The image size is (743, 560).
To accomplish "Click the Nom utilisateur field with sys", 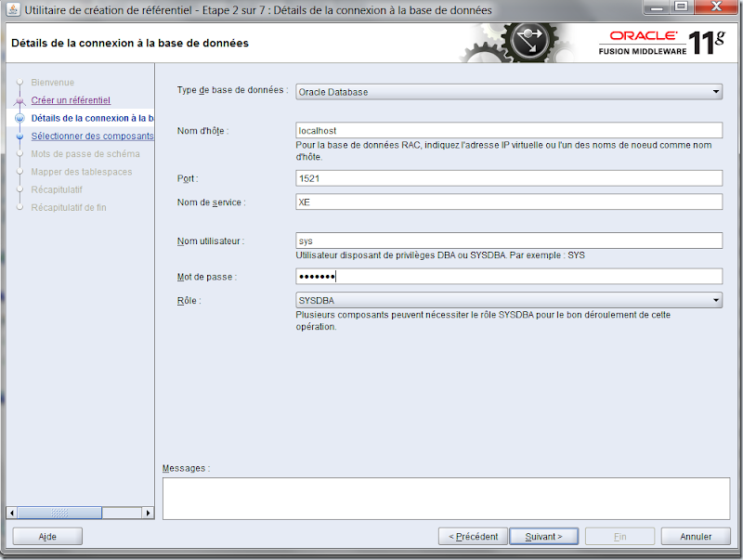I will pyautogui.click(x=509, y=241).
